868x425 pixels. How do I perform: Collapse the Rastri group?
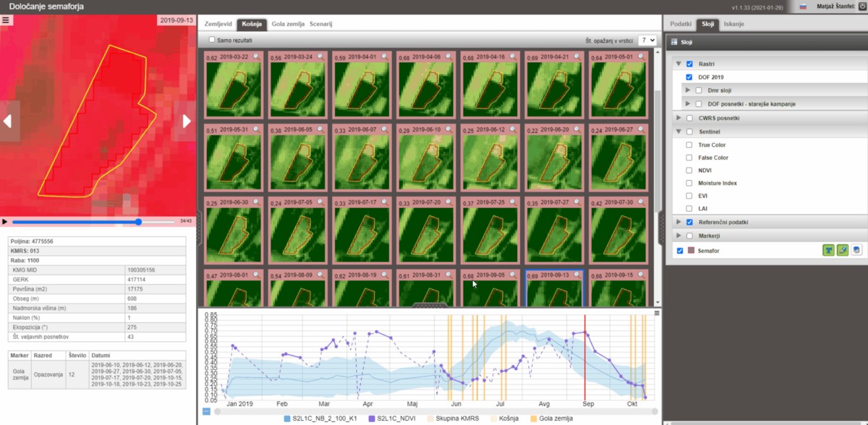[x=678, y=64]
